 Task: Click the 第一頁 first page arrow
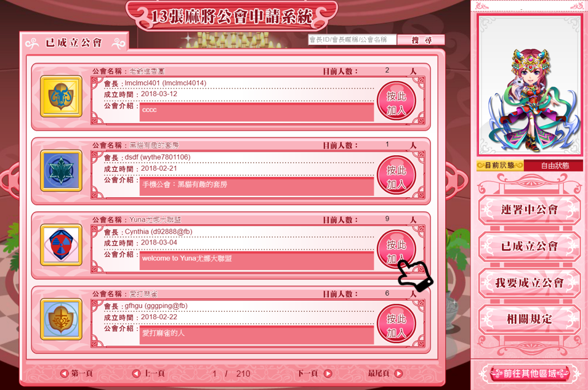click(64, 373)
